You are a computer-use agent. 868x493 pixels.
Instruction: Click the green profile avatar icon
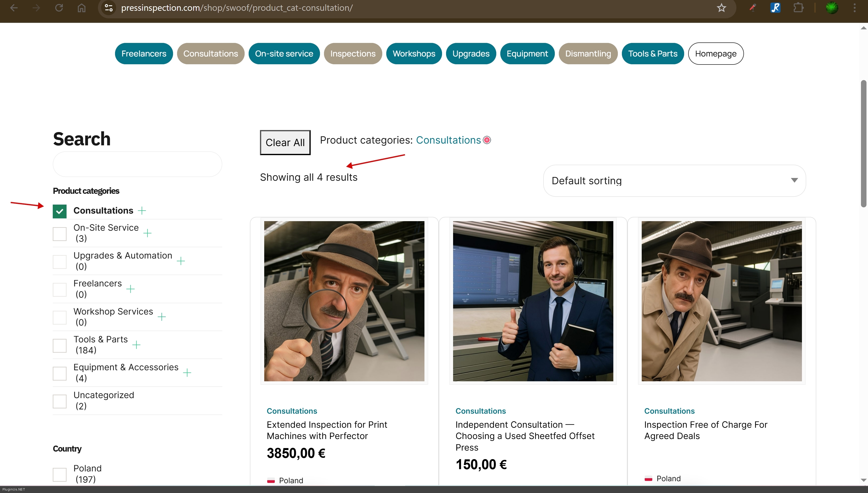[x=831, y=8]
